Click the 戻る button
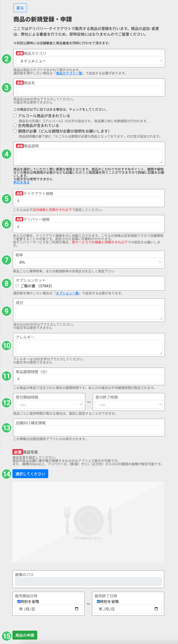This screenshot has height=644, width=178. click(x=20, y=8)
